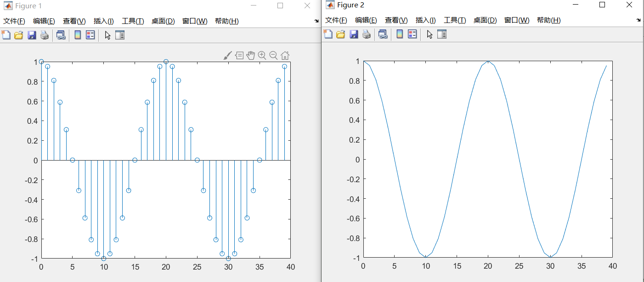Activate Data Tips tool on Figure 1 axes

click(239, 56)
